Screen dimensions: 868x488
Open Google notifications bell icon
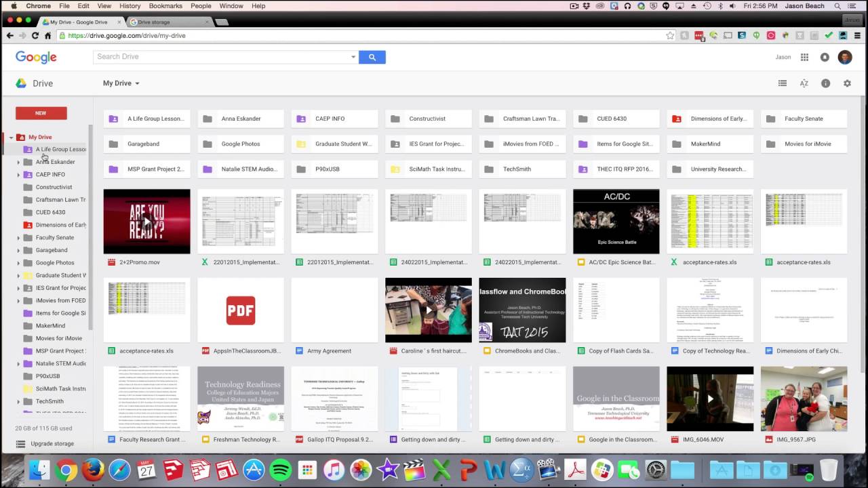point(825,58)
